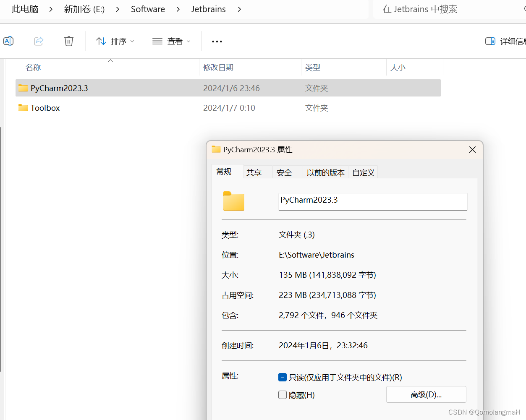Click the Share icon in toolbar
Screen dimensions: 526x420
coord(39,41)
